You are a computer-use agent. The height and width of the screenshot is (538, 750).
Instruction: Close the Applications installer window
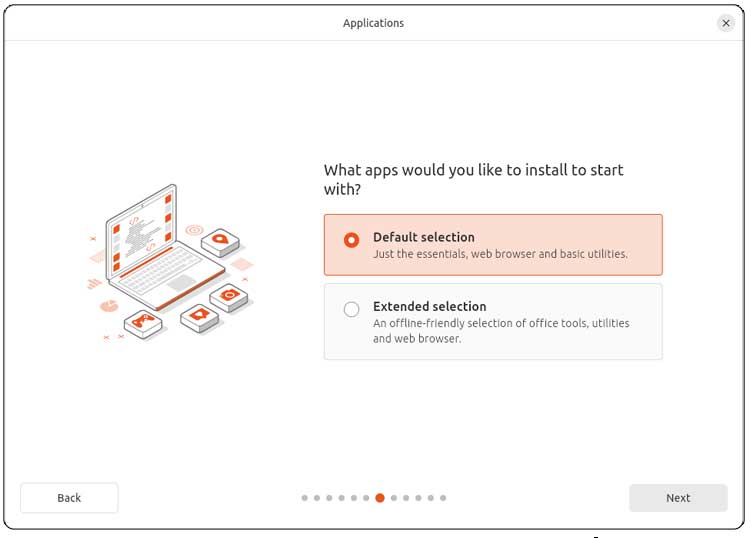[x=726, y=23]
